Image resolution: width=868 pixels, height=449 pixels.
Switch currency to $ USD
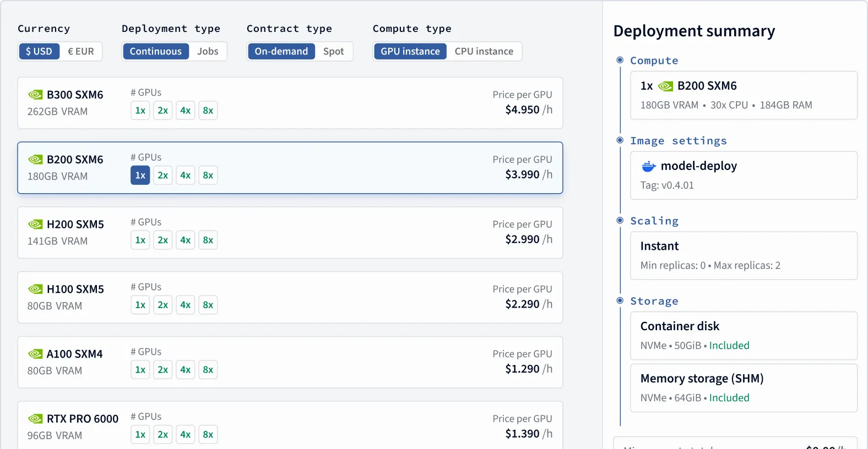point(39,51)
